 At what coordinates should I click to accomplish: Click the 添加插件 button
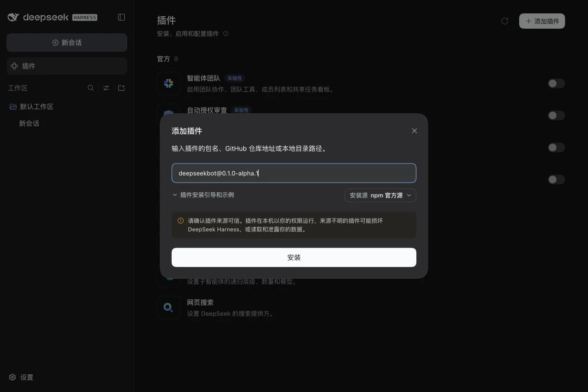pos(542,21)
